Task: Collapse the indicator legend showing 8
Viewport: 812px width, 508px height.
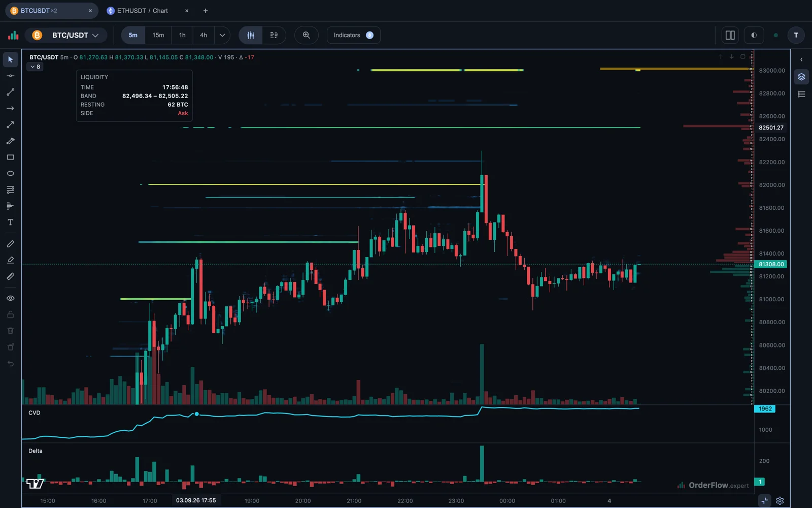Action: (x=35, y=67)
